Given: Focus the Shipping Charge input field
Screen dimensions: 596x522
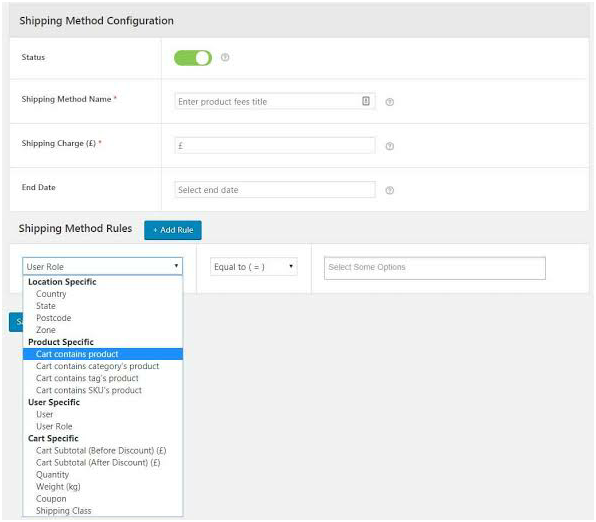Looking at the screenshot, I should [275, 146].
